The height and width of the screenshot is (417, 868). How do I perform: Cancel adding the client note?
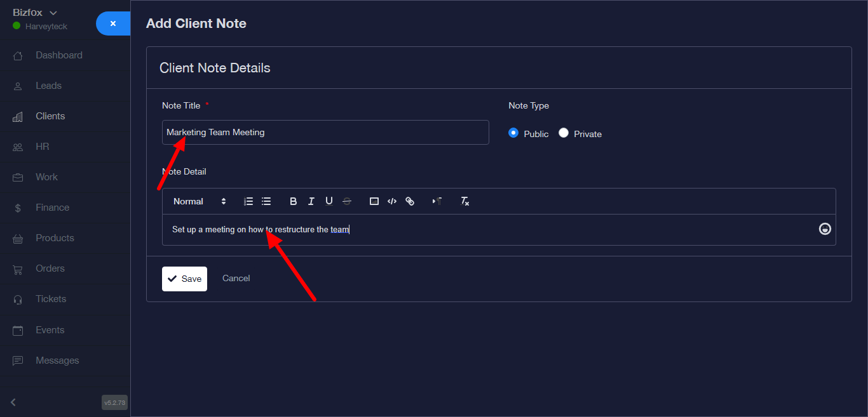coord(236,279)
